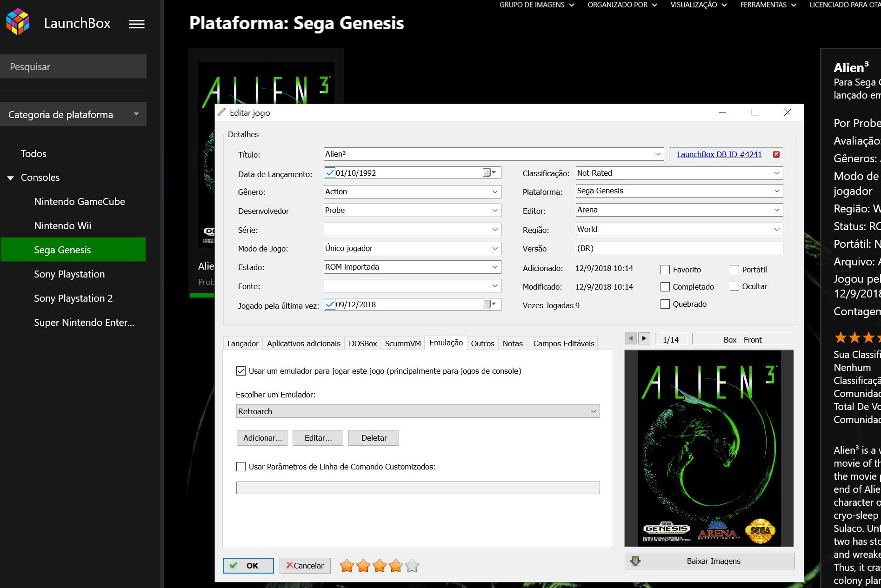
Task: Open the VISUALIZAÇÃO menu
Action: point(699,5)
